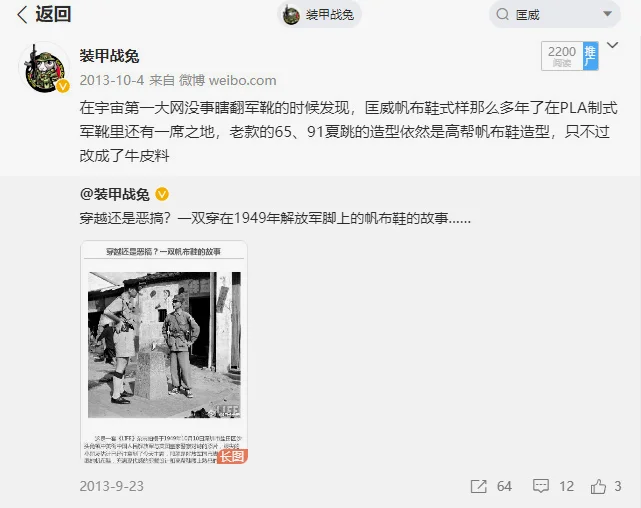Open the 装甲战兔 author name link
This screenshot has width=641, height=508.
tap(109, 56)
